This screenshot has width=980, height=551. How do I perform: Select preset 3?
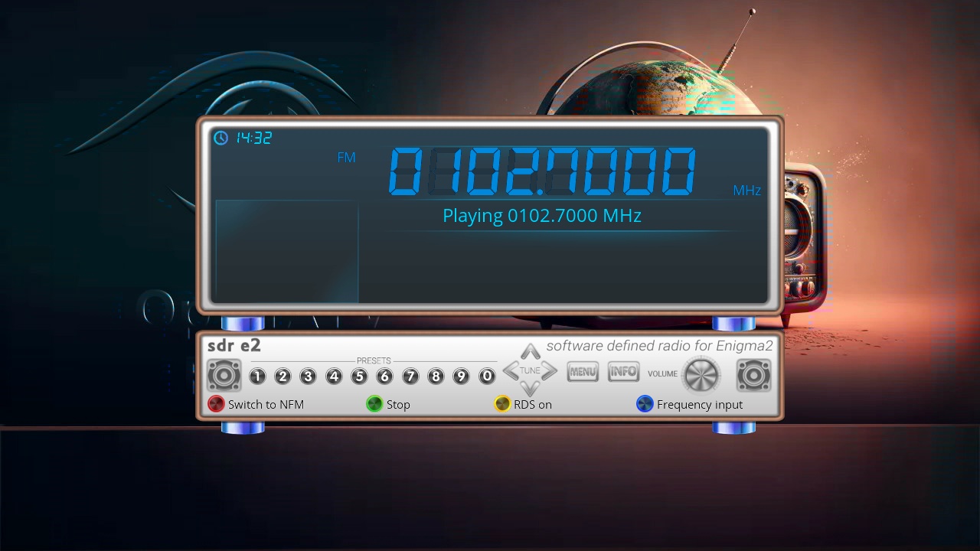(x=308, y=377)
